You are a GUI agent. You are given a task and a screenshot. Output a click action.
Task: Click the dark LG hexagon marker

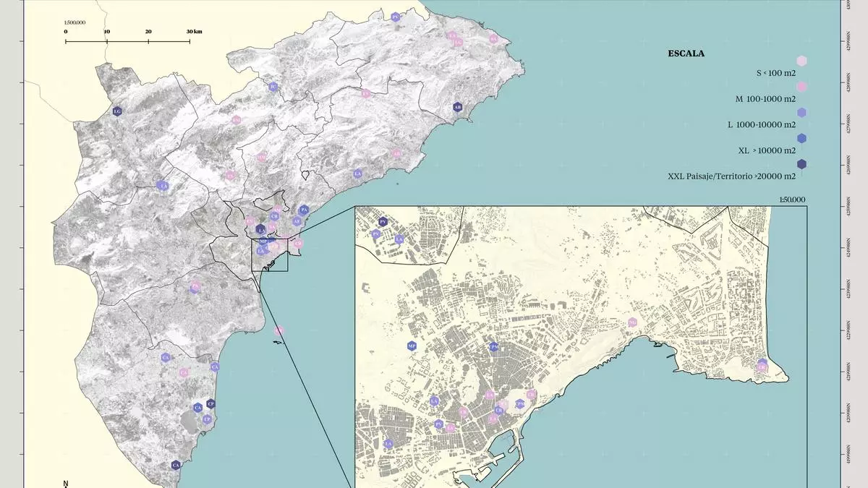(x=117, y=111)
